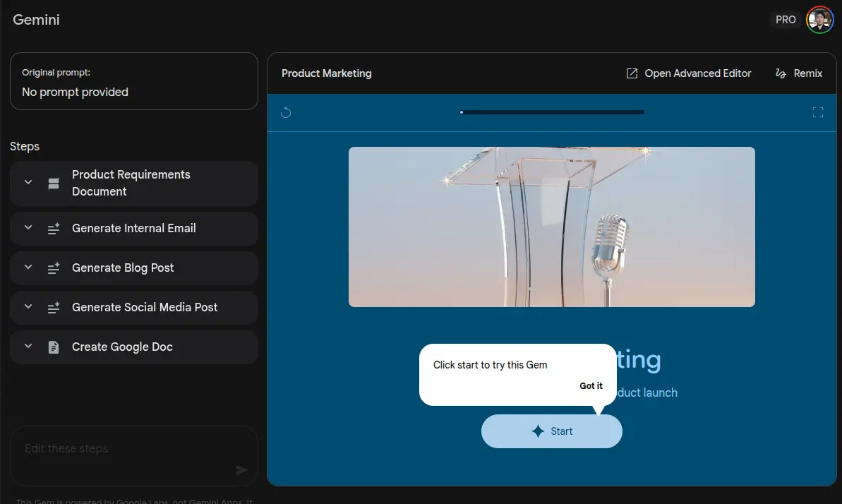Open the user profile avatar
Screen dimensions: 842x504
tap(820, 20)
